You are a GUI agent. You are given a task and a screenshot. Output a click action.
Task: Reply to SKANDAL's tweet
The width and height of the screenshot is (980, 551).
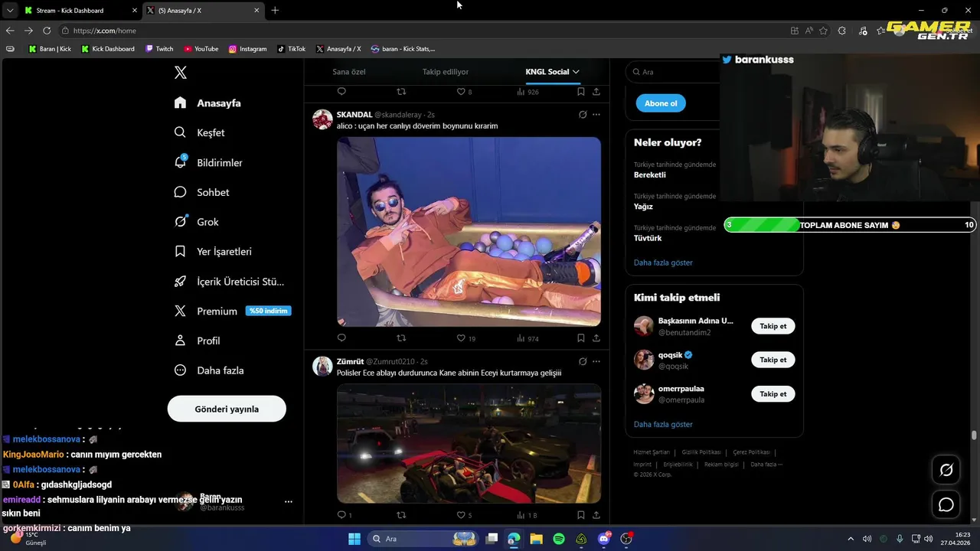point(341,338)
